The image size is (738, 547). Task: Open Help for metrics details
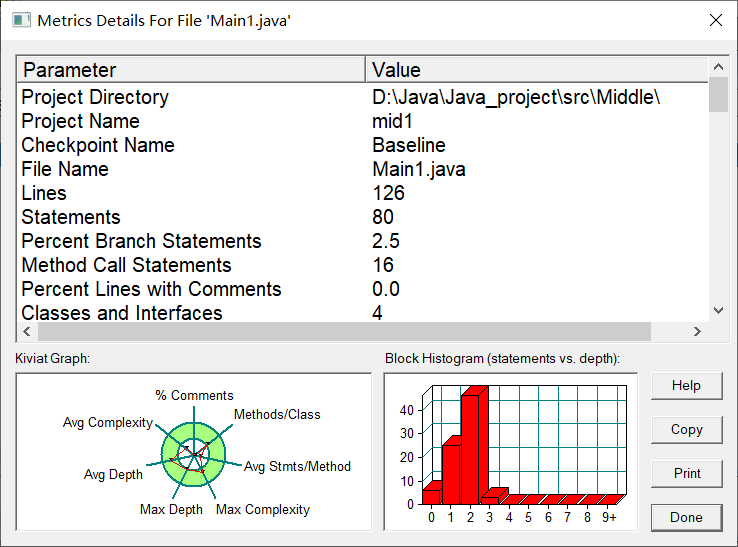(x=686, y=386)
